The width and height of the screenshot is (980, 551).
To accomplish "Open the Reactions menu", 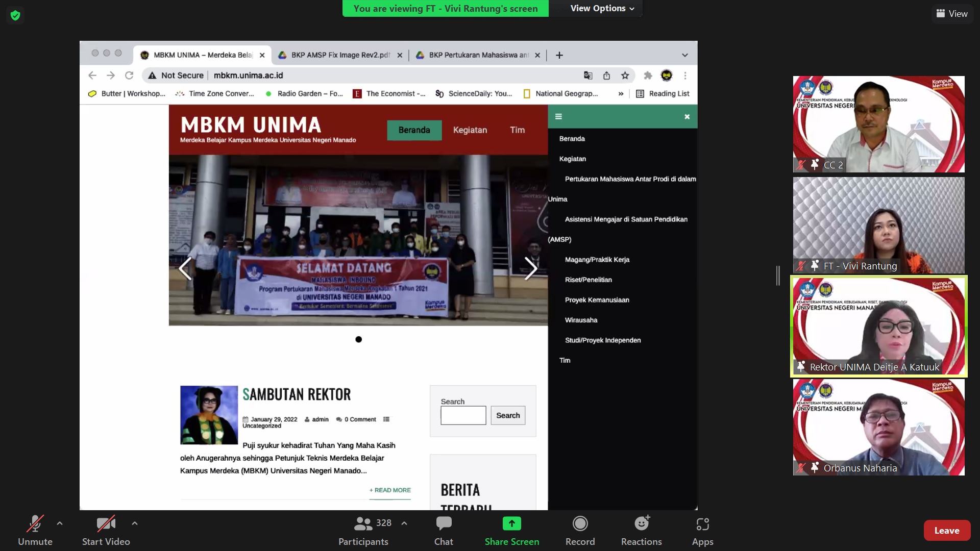I will (x=642, y=531).
